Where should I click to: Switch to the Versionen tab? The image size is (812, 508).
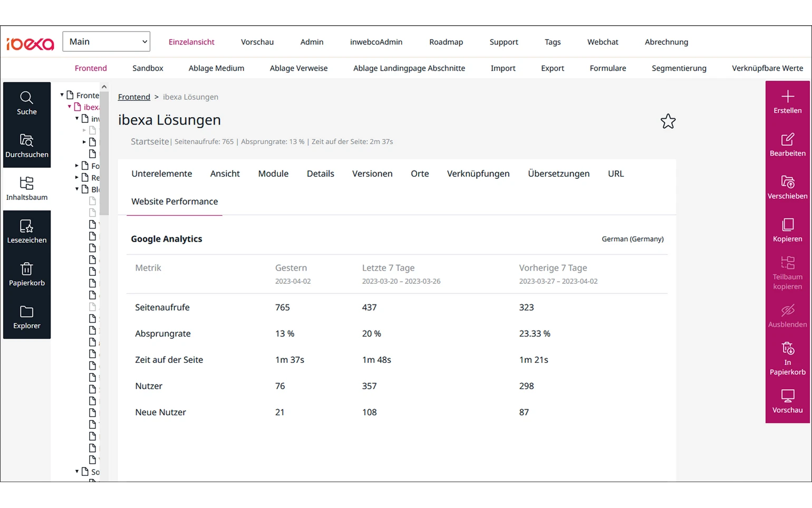click(x=372, y=174)
